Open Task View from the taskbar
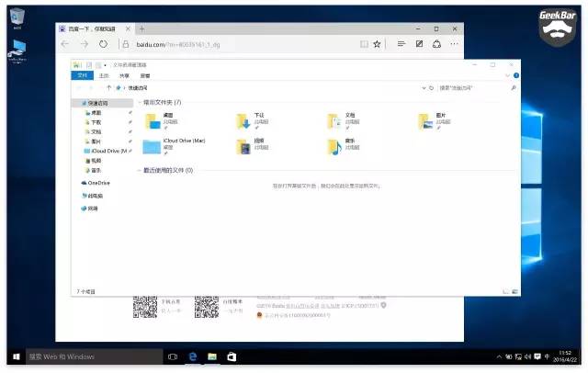This screenshot has height=373, width=588. click(173, 356)
